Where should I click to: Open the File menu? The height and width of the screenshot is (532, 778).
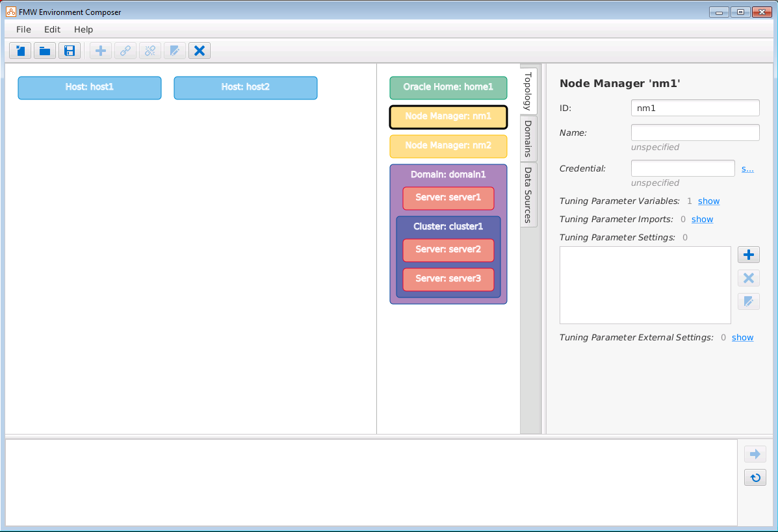click(23, 29)
